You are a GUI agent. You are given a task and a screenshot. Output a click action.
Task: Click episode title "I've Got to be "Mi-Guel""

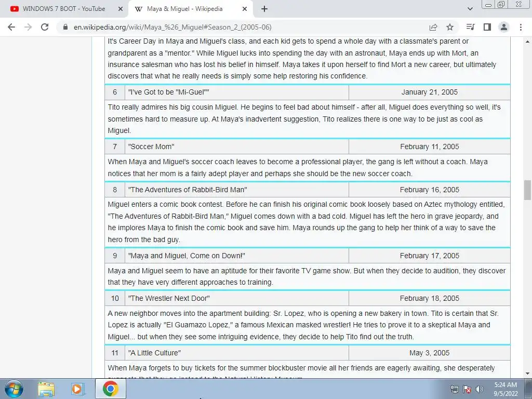pos(169,92)
